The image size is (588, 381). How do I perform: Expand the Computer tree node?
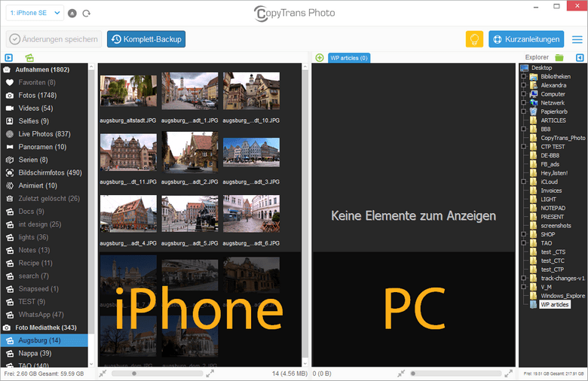click(524, 94)
